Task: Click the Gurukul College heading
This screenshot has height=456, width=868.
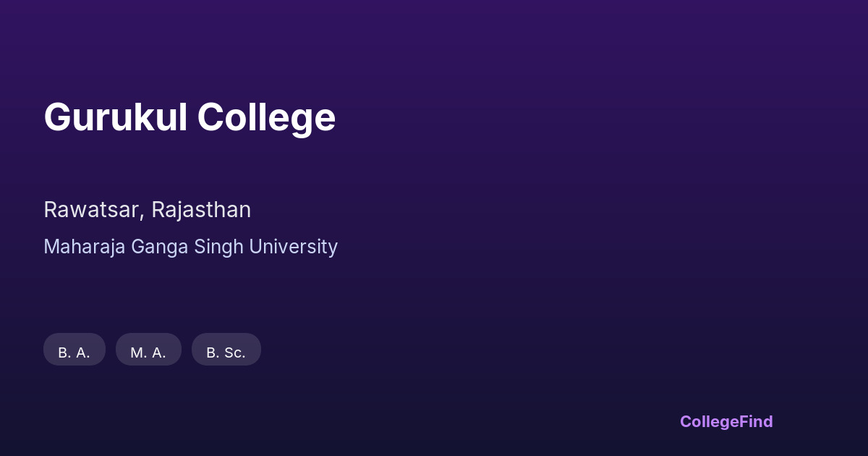Action: coord(190,117)
